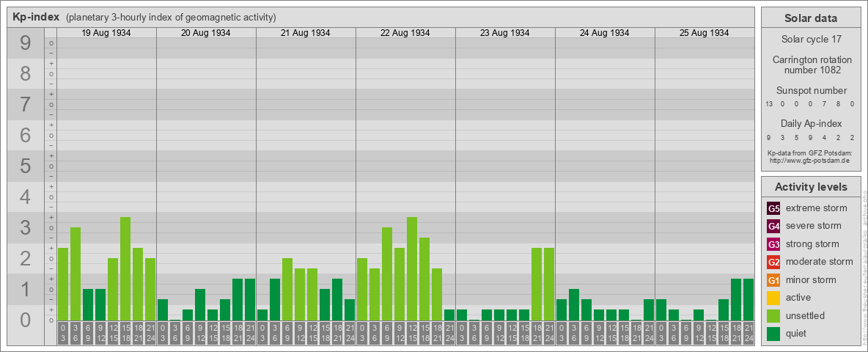
Task: Click the 'Daily Ap-index' label
Action: click(811, 123)
